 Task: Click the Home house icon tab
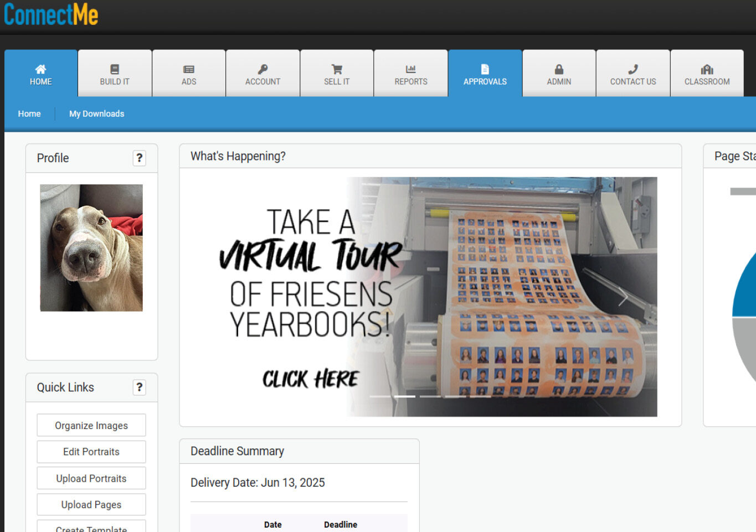40,70
